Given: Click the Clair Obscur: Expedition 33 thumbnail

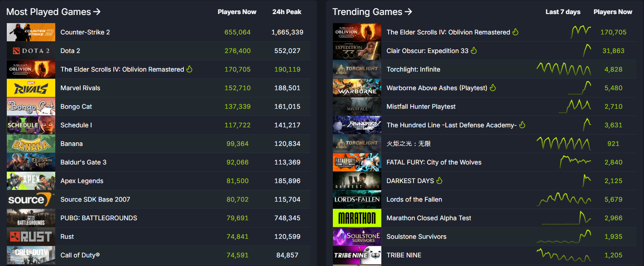Looking at the screenshot, I should point(357,51).
